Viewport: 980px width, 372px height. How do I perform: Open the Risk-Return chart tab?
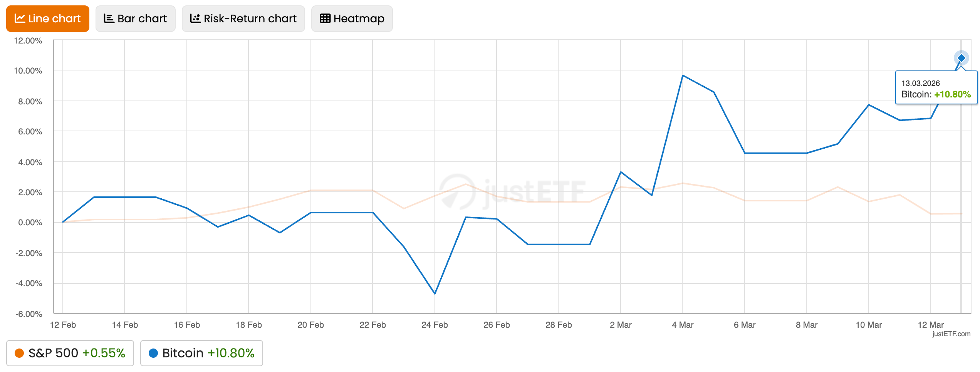pos(243,18)
